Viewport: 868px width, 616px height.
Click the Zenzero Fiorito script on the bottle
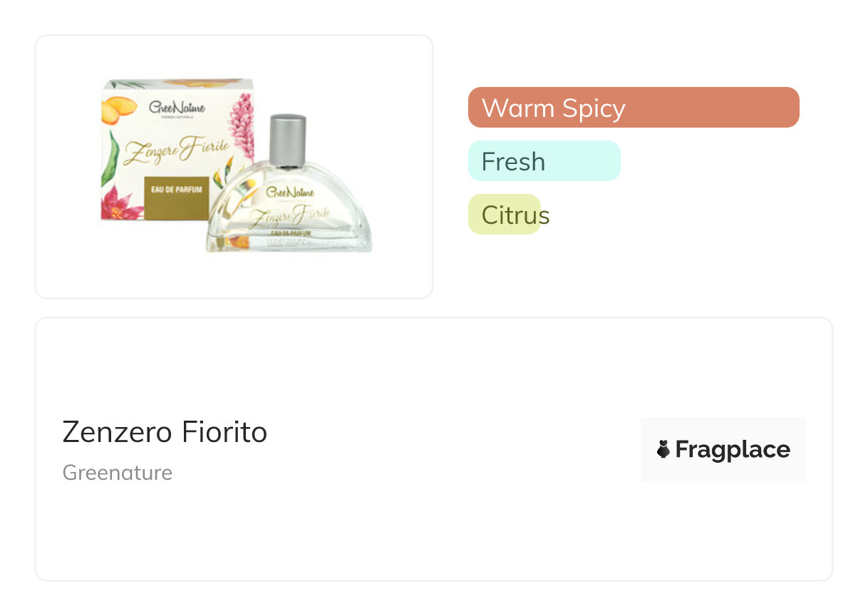289,215
